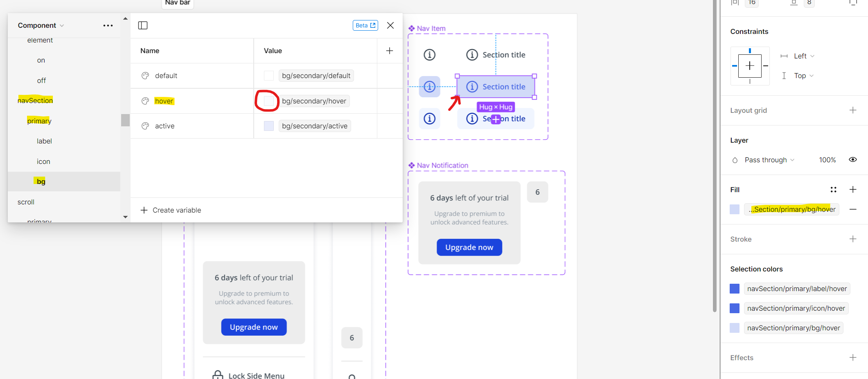This screenshot has width=868, height=379.
Task: Open fill styles four-dot icon
Action: click(833, 190)
